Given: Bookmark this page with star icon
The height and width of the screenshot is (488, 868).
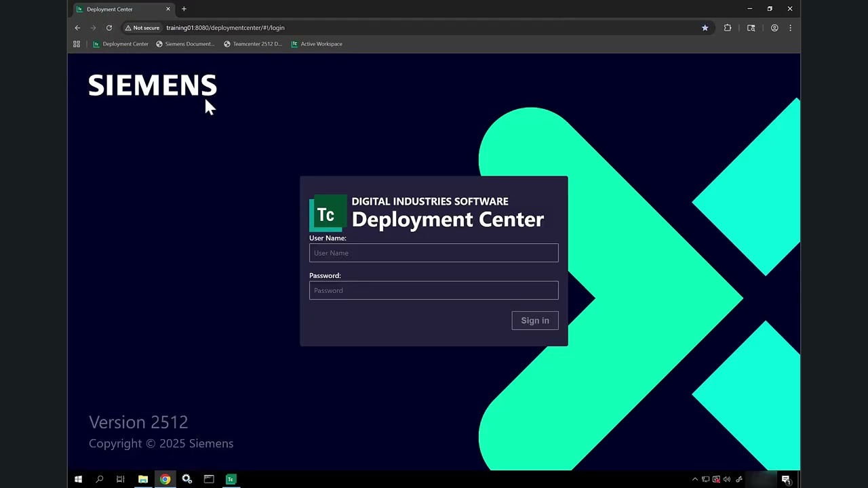Looking at the screenshot, I should click(x=705, y=28).
